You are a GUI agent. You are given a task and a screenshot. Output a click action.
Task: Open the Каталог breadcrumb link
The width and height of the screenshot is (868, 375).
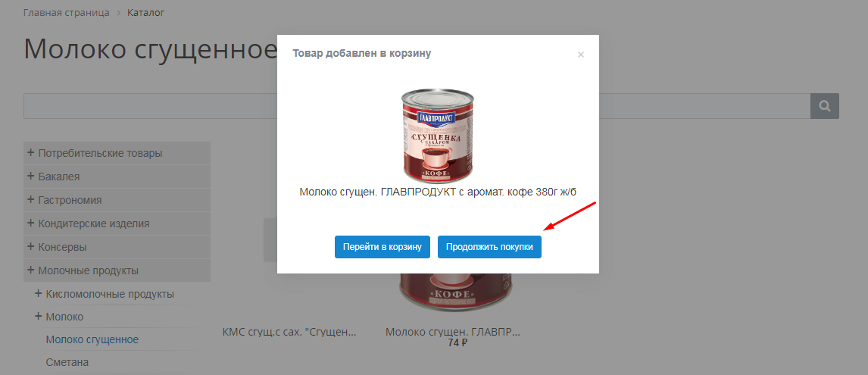coord(145,12)
